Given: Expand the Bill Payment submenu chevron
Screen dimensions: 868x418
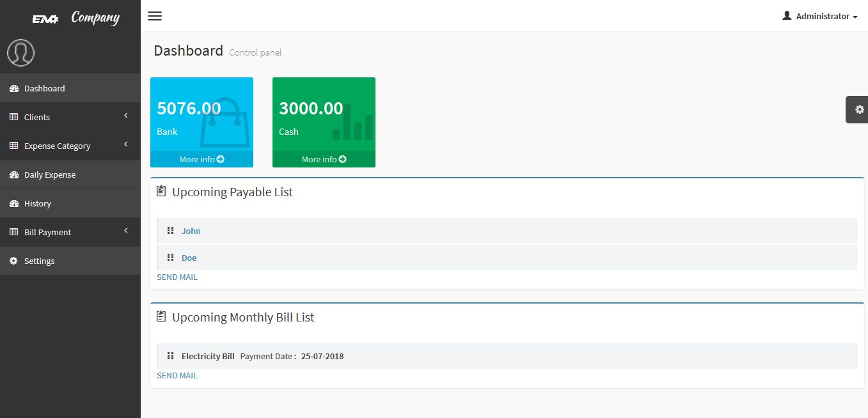Looking at the screenshot, I should [x=126, y=231].
